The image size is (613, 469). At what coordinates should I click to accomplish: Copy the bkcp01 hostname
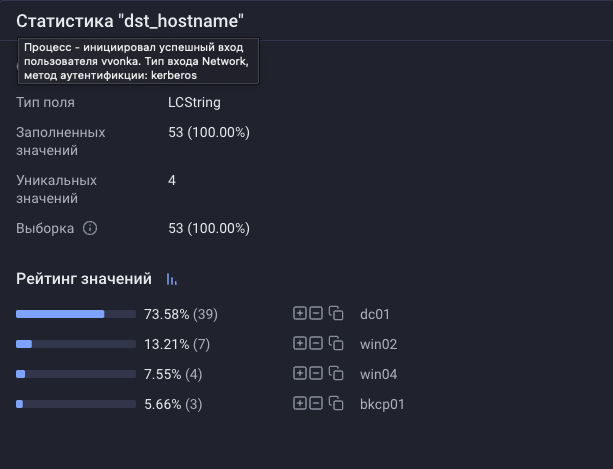[x=336, y=404]
